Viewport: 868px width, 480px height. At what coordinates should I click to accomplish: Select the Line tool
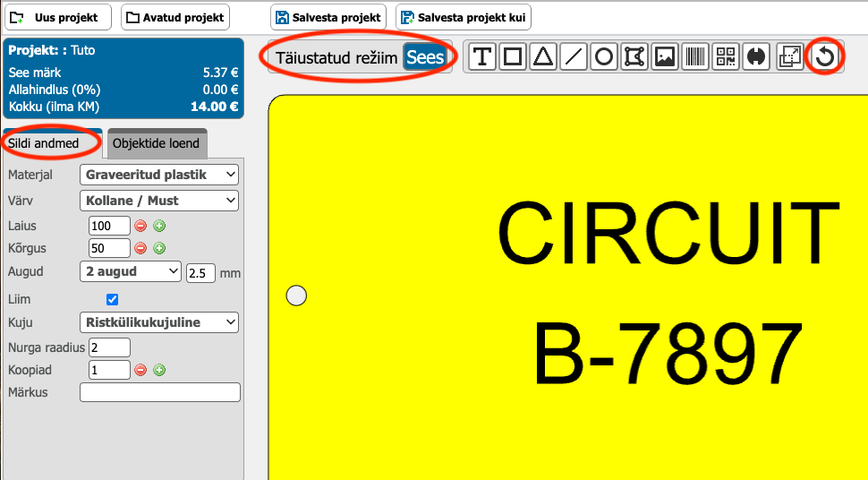[574, 56]
